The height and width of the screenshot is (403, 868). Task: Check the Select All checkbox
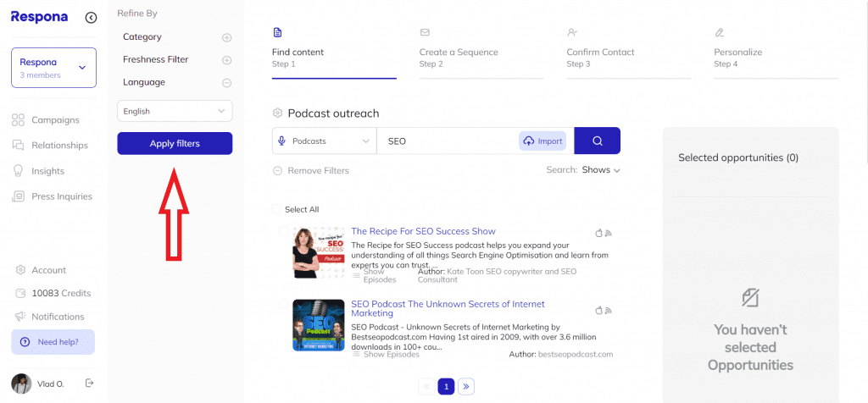point(276,209)
